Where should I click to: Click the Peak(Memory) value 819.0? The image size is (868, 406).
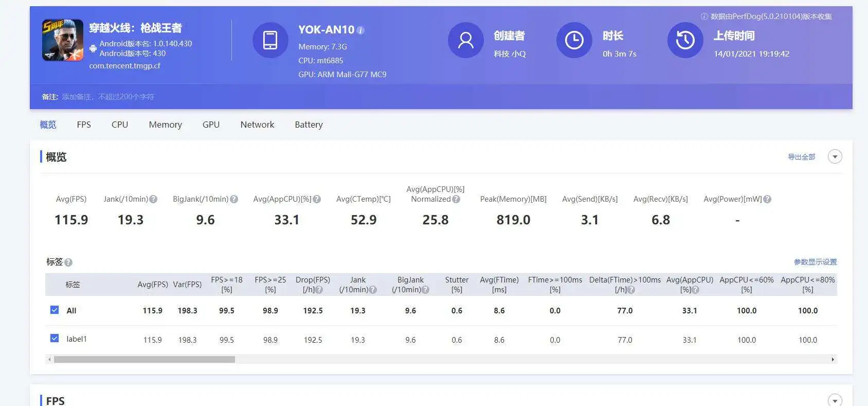[x=513, y=220]
